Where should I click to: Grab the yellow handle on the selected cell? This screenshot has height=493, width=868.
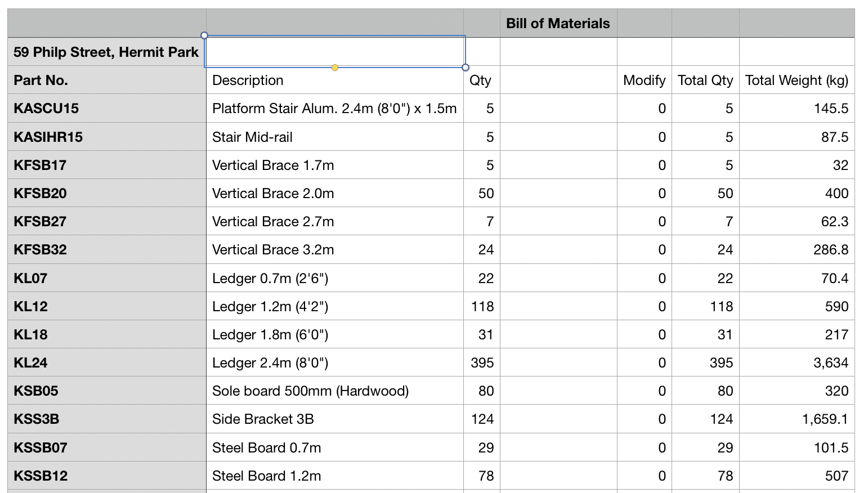point(335,68)
